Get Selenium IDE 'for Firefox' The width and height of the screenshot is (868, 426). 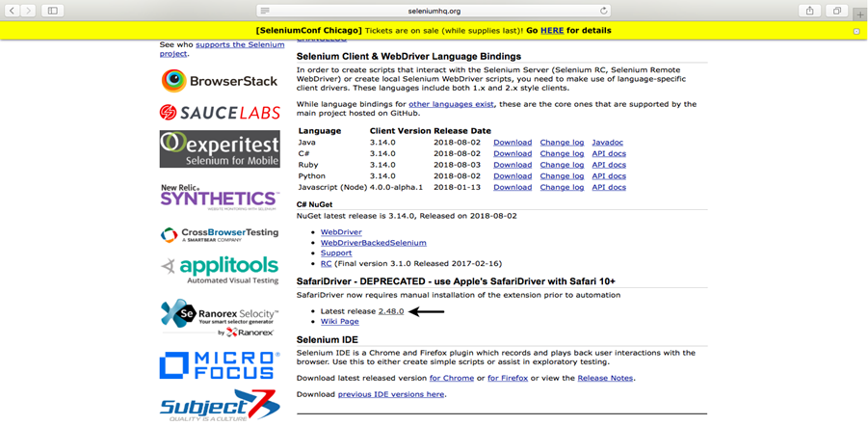pos(508,379)
